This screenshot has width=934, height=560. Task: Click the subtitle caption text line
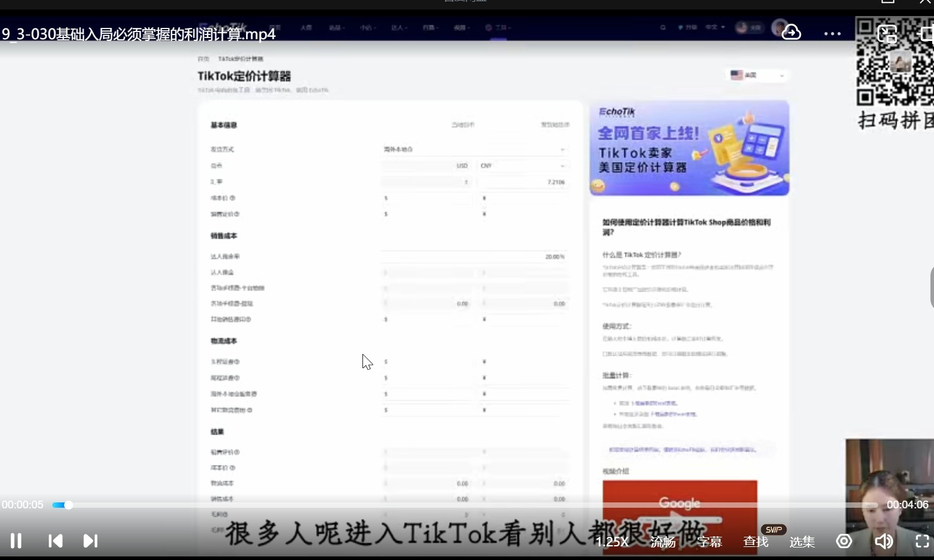(466, 533)
